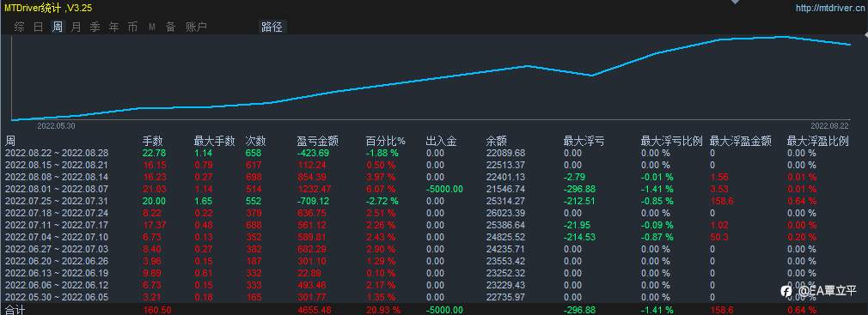Click total lots 160.50
This screenshot has width=868, height=315.
tap(156, 310)
